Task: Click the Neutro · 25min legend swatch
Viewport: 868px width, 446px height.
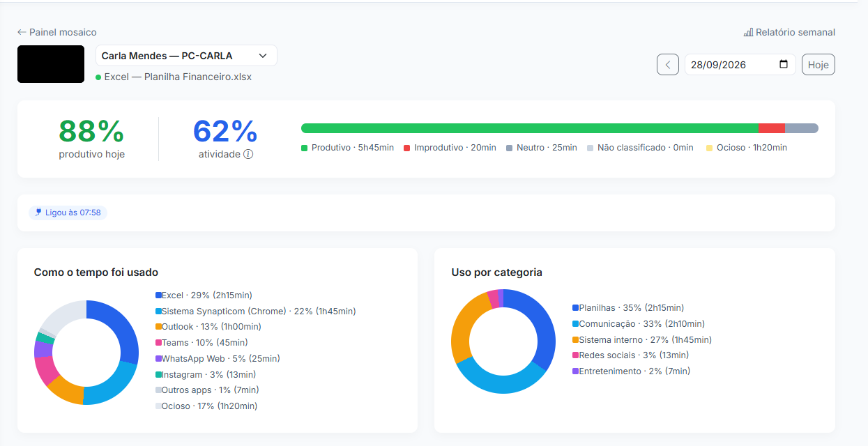Action: [x=509, y=148]
